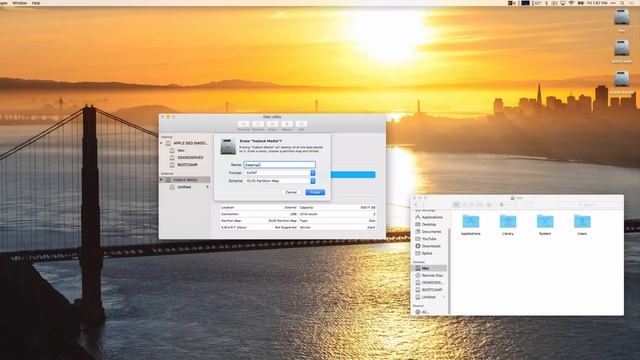Click the Mount toolbar icon in Disk Utility
Image resolution: width=640 pixels, height=360 pixels.
[x=287, y=124]
